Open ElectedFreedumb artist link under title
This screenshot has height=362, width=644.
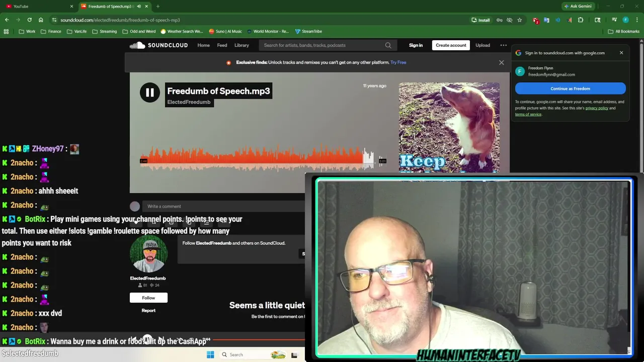pyautogui.click(x=189, y=102)
